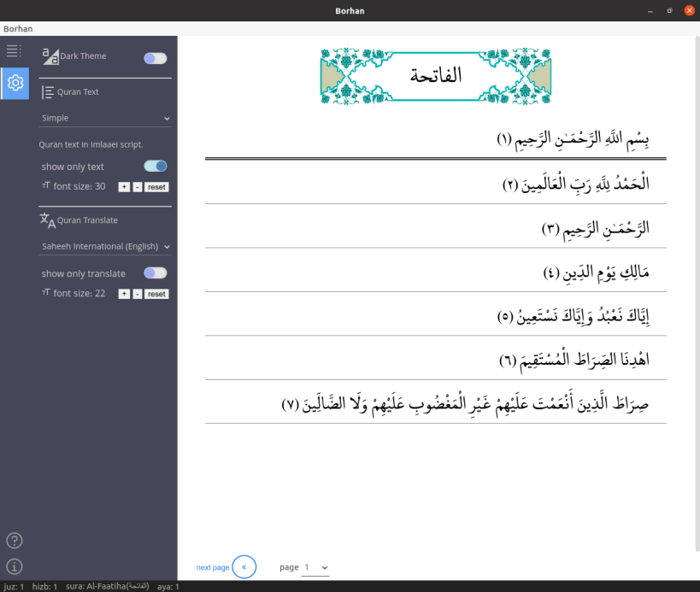Click the next page arrow circle
The height and width of the screenshot is (592, 700).
[244, 567]
